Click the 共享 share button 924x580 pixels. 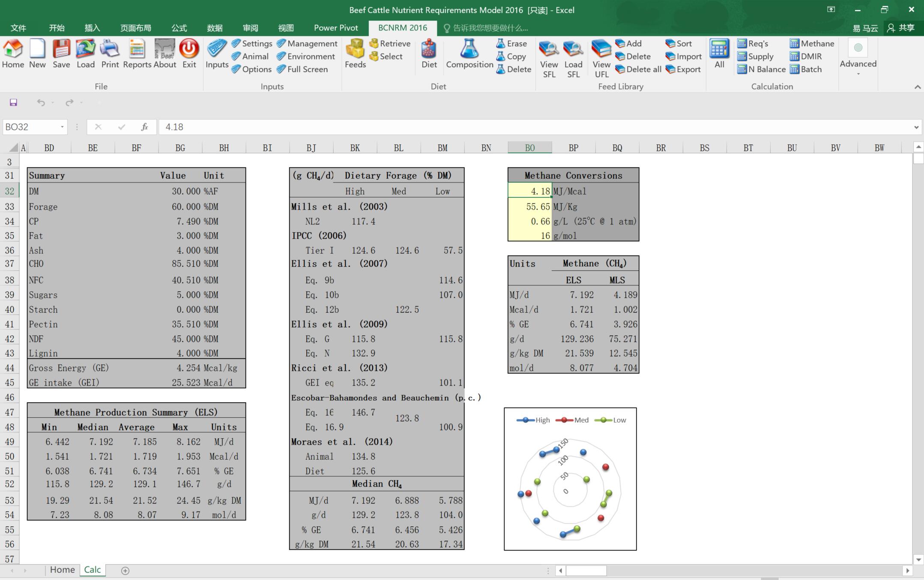tap(901, 28)
